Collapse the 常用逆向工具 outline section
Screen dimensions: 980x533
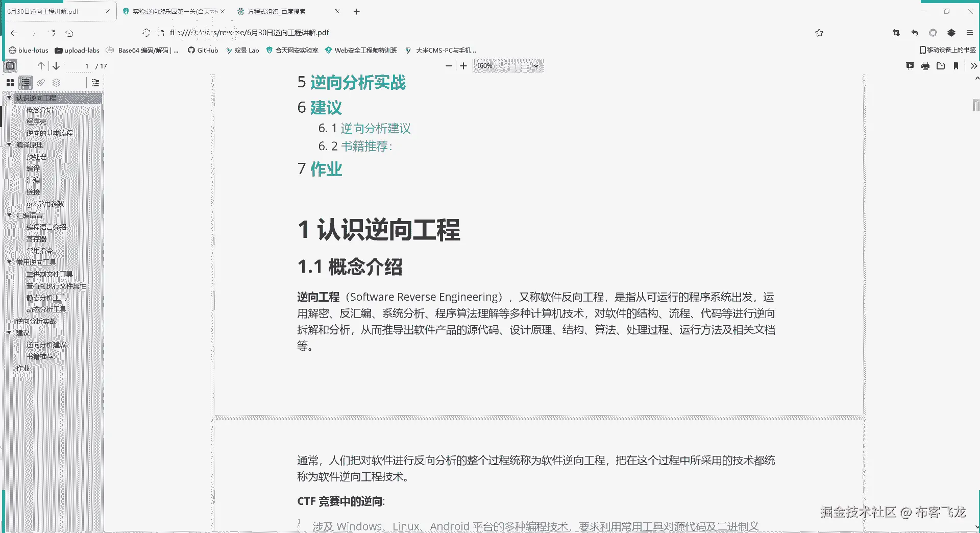point(9,262)
